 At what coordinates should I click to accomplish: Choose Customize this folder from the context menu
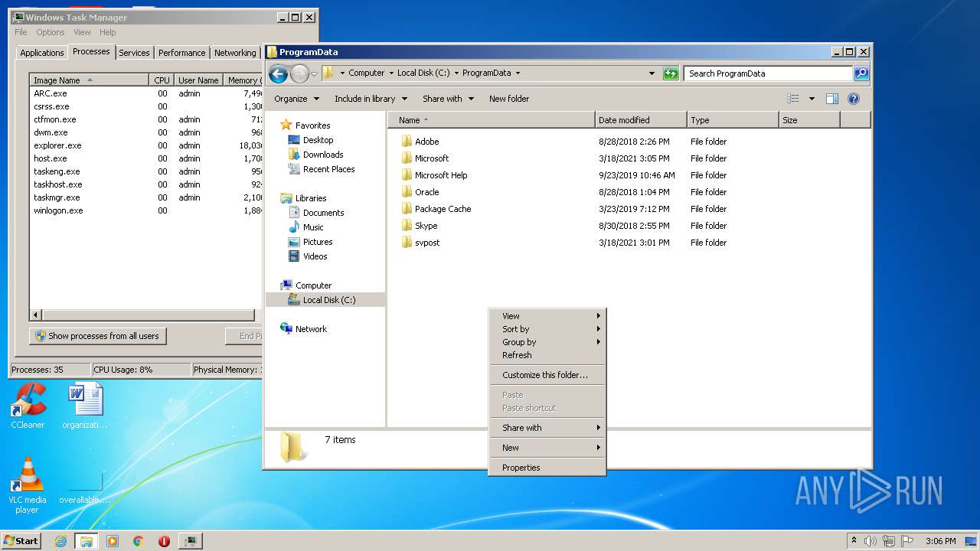point(547,375)
